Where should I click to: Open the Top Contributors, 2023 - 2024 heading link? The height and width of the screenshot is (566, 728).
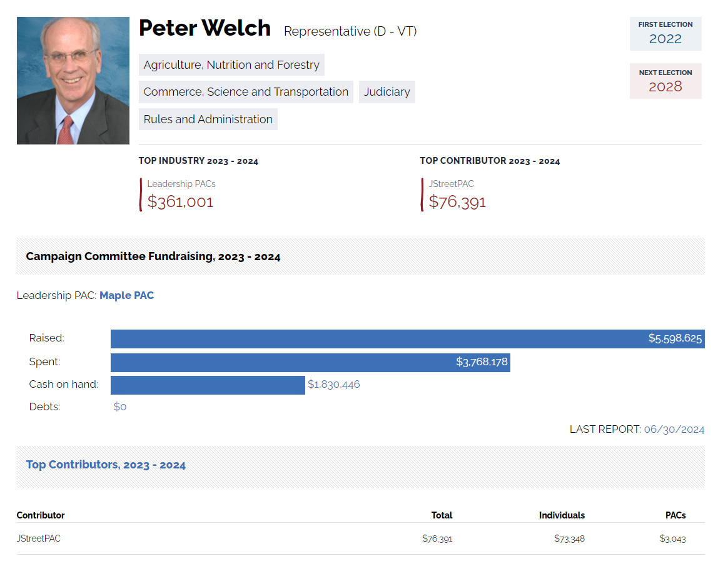click(x=106, y=465)
